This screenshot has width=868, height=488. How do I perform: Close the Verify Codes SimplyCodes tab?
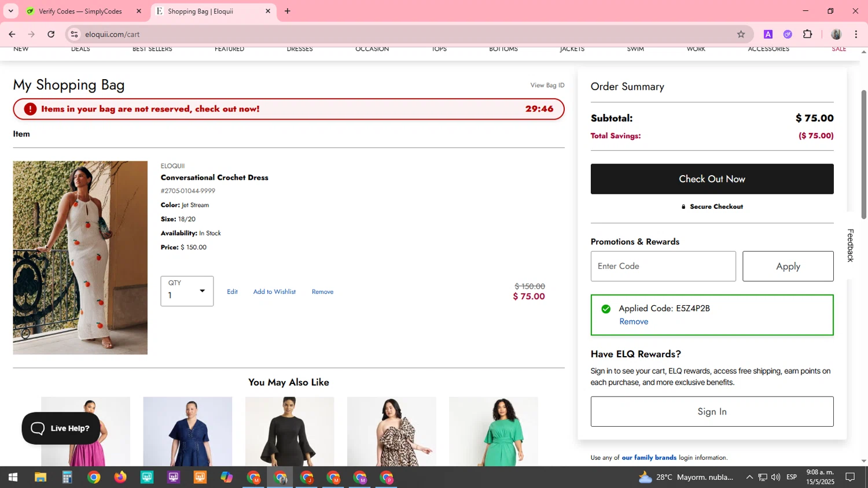[139, 11]
